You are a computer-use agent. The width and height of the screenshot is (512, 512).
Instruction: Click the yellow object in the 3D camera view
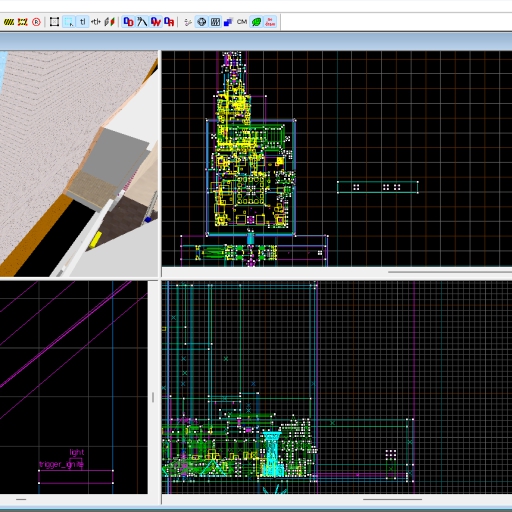click(x=96, y=240)
